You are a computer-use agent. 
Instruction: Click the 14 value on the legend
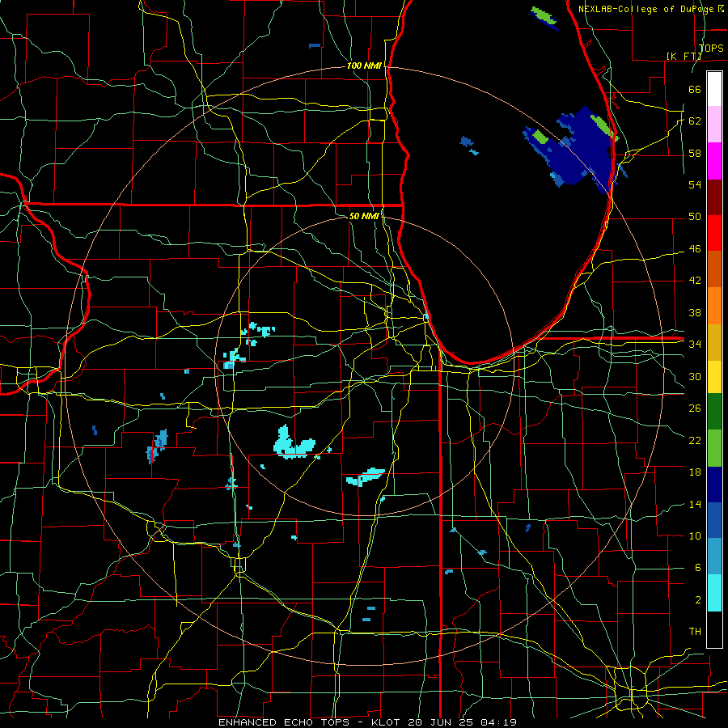pos(695,504)
